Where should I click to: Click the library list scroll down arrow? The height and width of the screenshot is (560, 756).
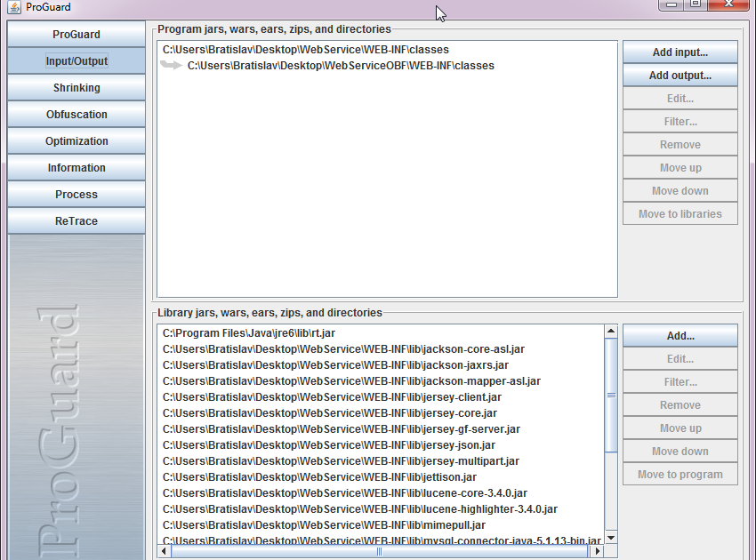coord(611,538)
